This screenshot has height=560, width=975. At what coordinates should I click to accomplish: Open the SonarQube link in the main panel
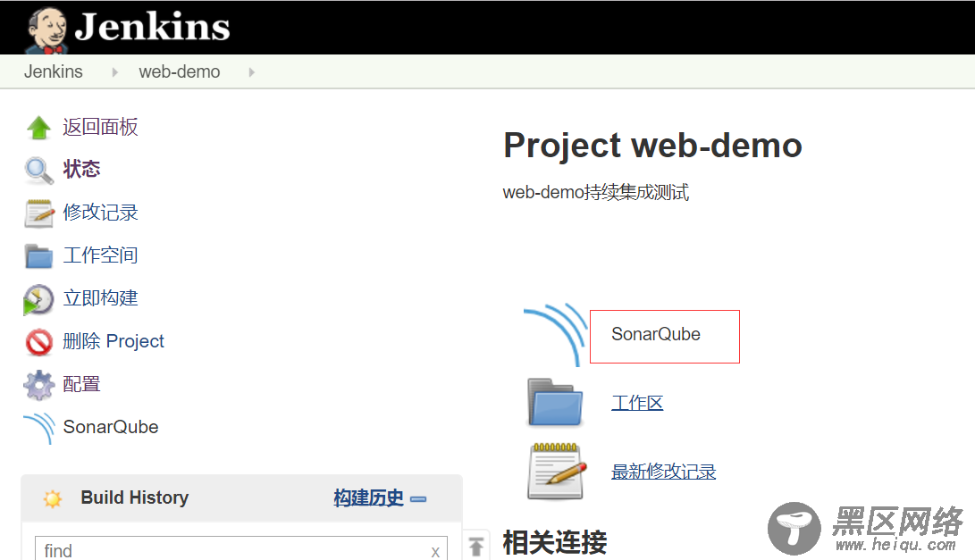point(655,334)
